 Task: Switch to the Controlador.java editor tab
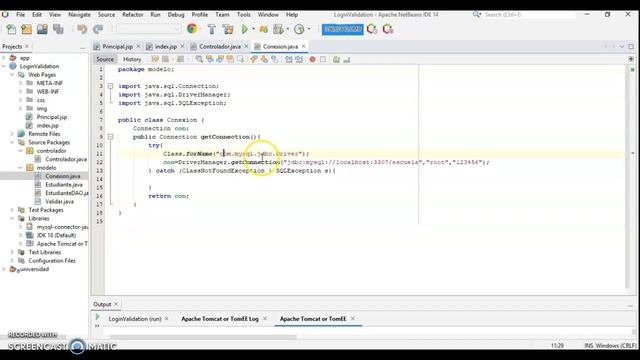pyautogui.click(x=220, y=47)
